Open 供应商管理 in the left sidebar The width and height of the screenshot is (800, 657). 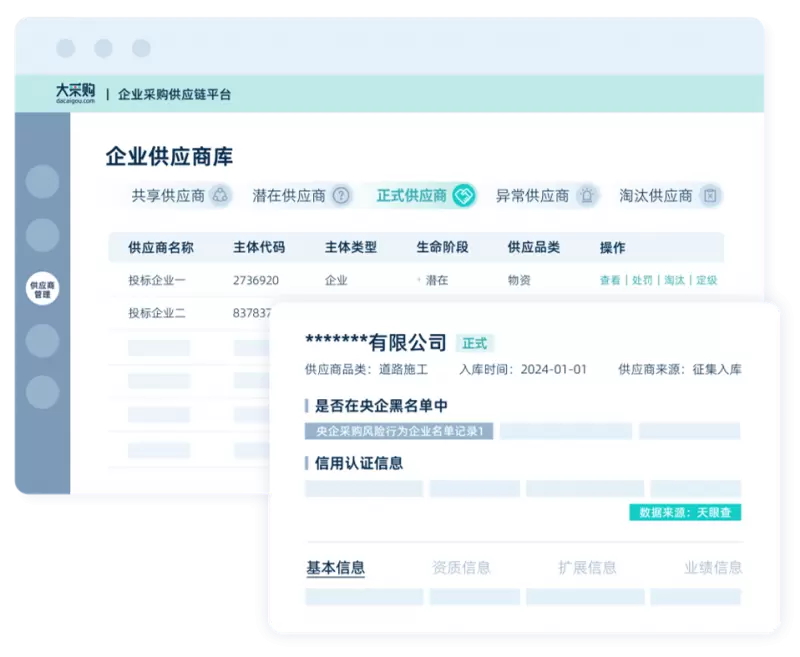coord(42,290)
